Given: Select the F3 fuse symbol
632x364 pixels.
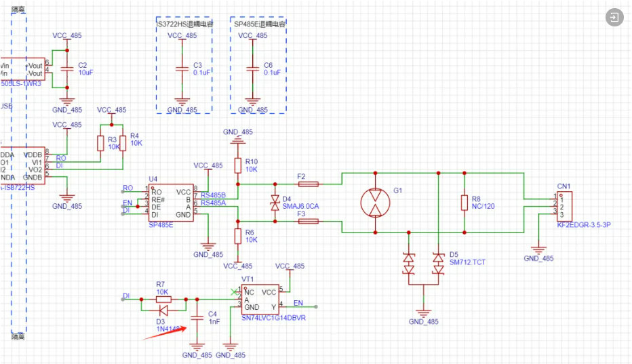Looking at the screenshot, I should [309, 221].
